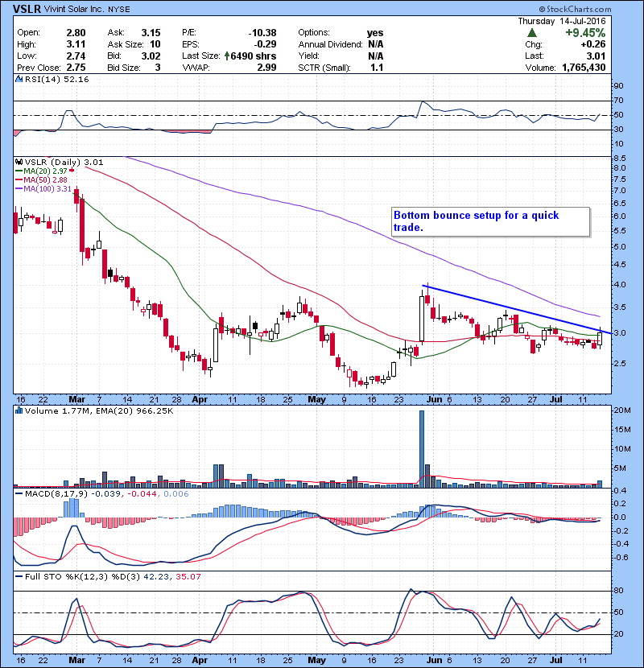Click the 20M volume scale label

pyautogui.click(x=622, y=410)
